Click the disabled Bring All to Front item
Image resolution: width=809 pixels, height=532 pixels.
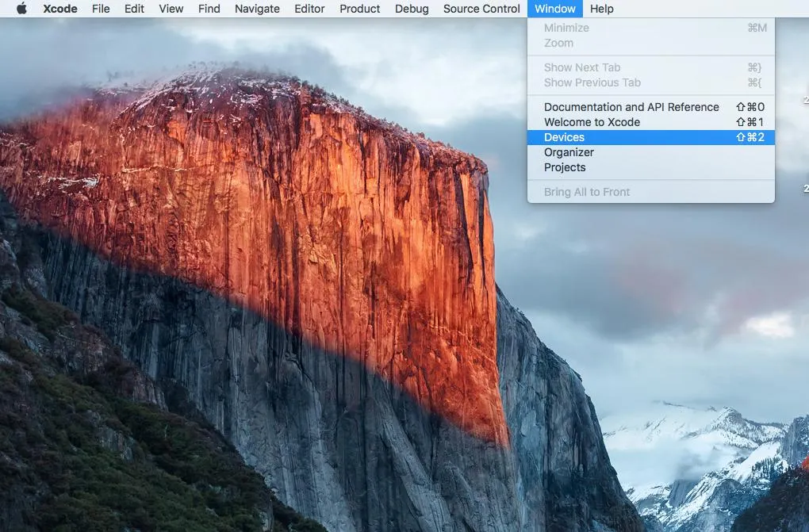click(x=650, y=192)
